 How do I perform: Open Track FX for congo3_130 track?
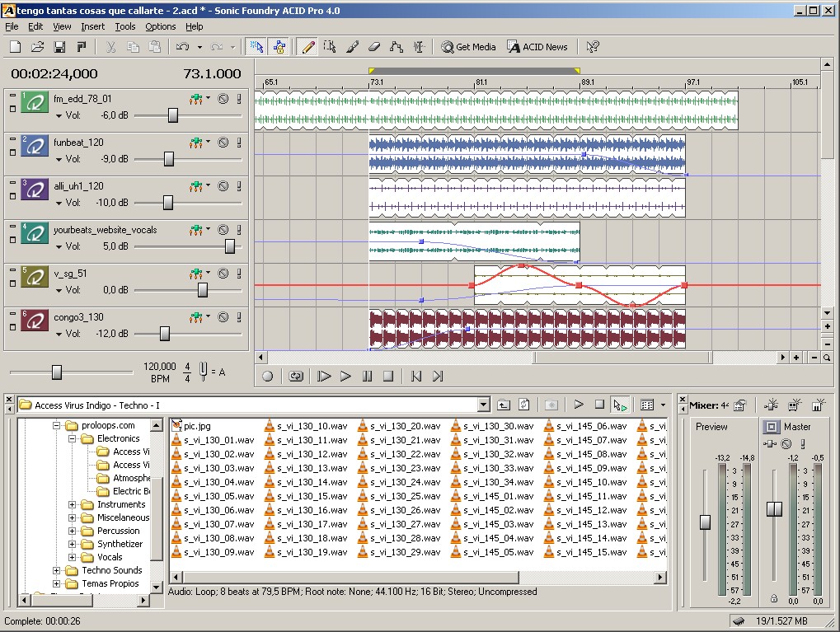point(196,317)
